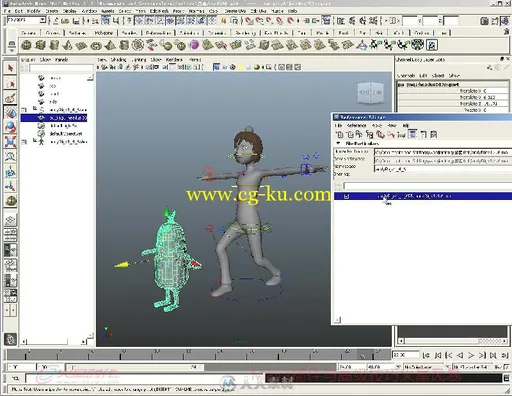
Task: Click the go to start playback button
Action: click(426, 355)
